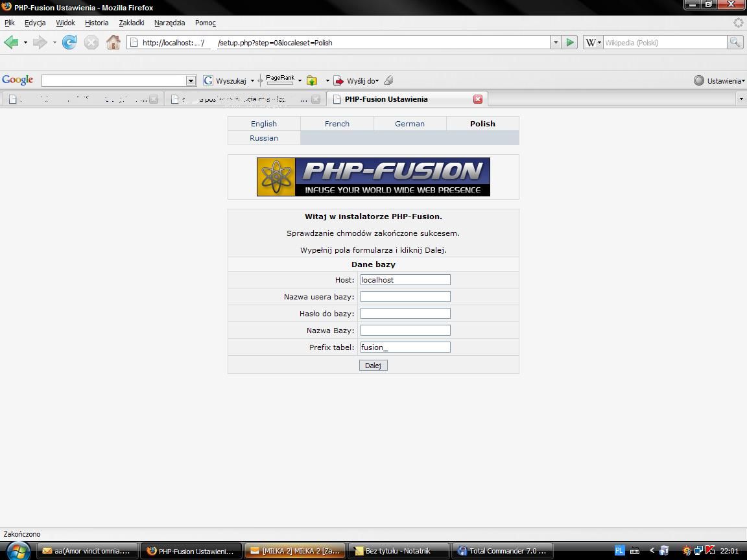Open the PageRank dropdown arrow

pyautogui.click(x=300, y=80)
